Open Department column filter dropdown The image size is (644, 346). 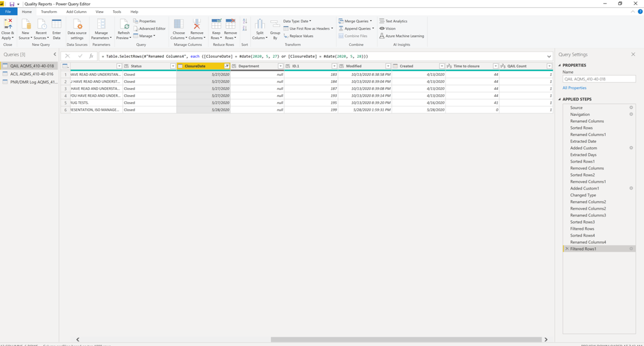tap(281, 66)
